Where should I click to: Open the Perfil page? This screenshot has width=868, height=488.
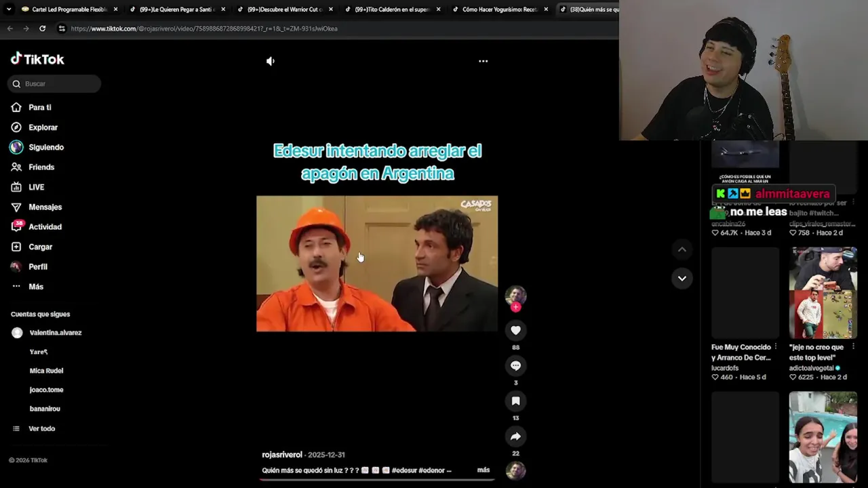pyautogui.click(x=37, y=267)
